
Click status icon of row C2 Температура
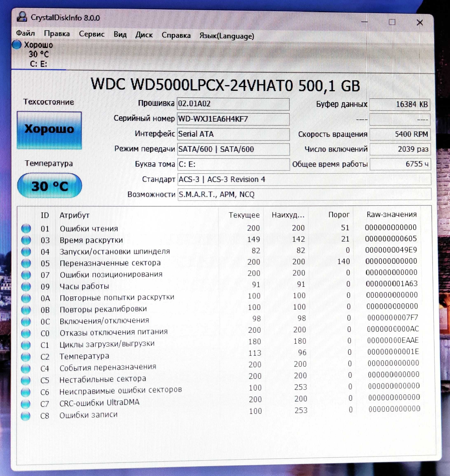[x=26, y=357]
